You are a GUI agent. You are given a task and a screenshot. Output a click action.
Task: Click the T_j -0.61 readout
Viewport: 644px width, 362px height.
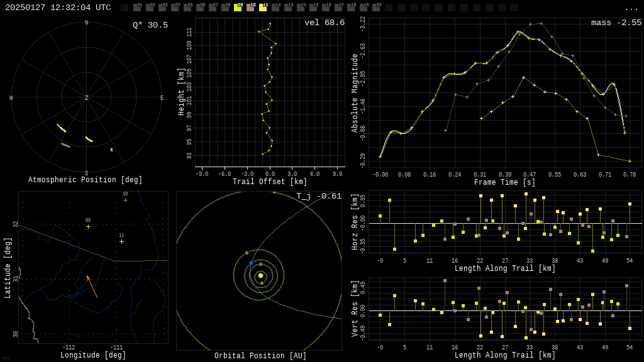tap(319, 196)
